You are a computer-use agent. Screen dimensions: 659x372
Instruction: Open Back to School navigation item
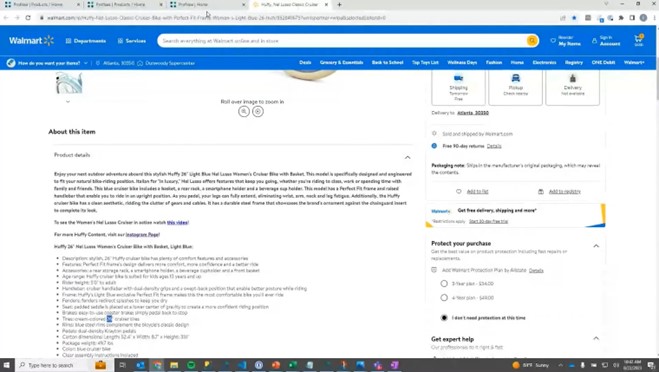[x=387, y=62]
